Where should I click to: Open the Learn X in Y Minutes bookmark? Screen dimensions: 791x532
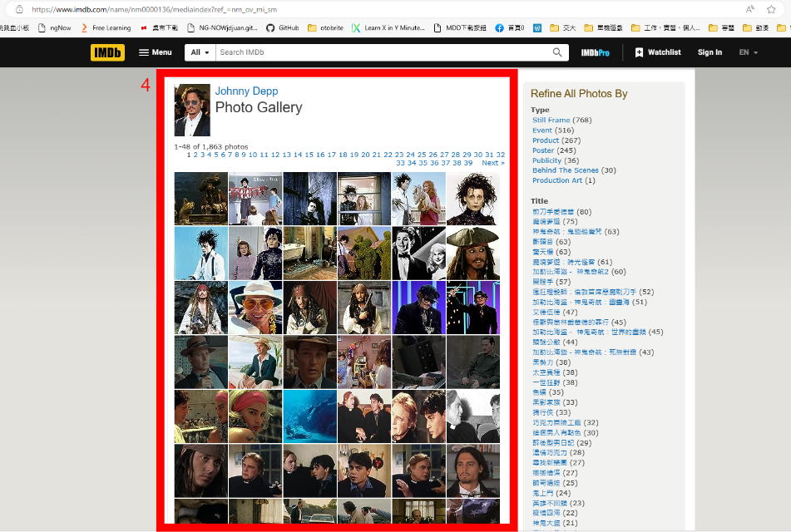click(x=388, y=27)
